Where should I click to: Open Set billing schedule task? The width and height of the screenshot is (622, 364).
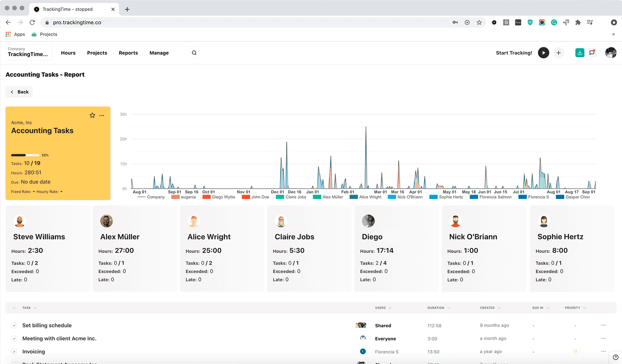47,326
